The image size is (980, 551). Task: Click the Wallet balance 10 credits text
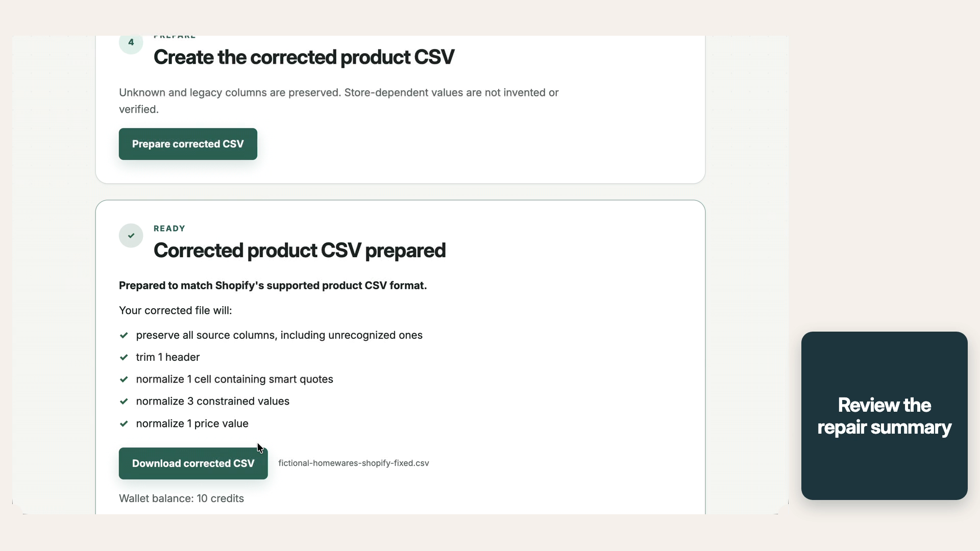click(x=181, y=498)
